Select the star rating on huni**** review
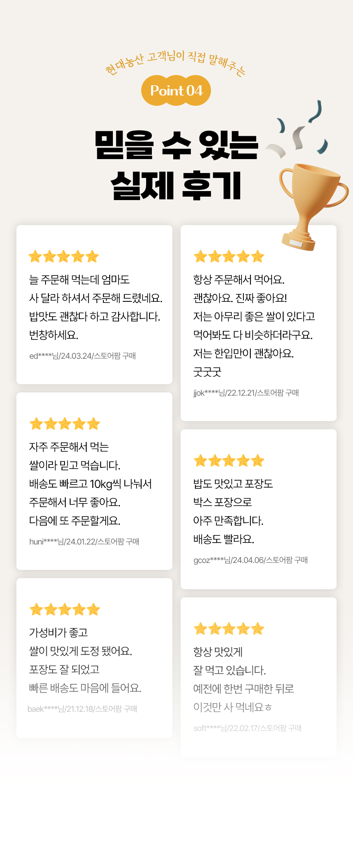The image size is (353, 868). click(64, 424)
